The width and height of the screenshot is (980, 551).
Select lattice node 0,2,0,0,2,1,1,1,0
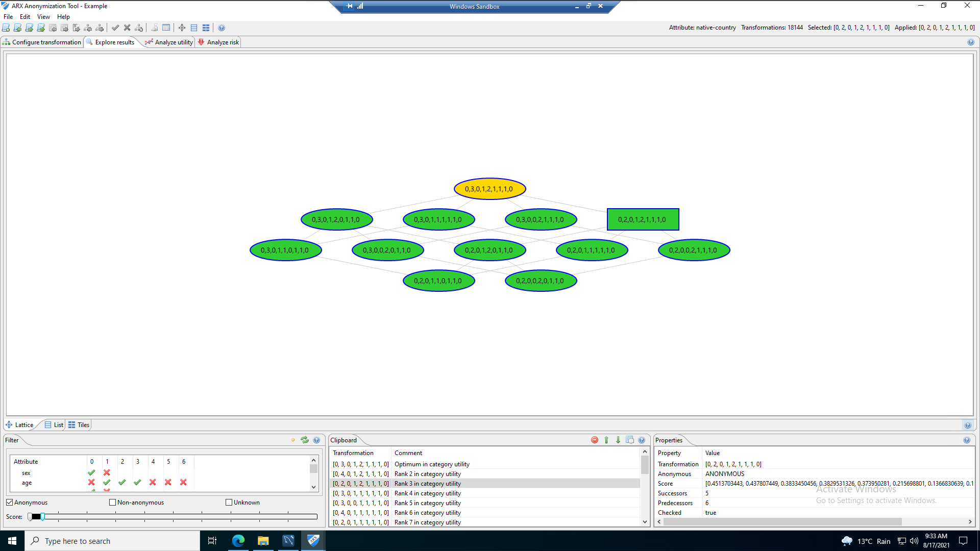coord(694,250)
